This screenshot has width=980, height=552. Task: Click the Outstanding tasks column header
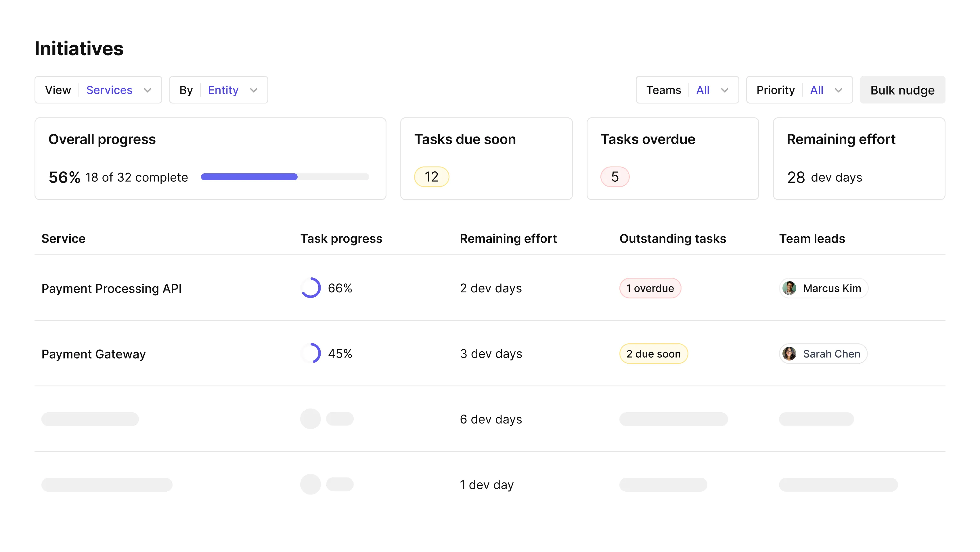[x=673, y=239]
